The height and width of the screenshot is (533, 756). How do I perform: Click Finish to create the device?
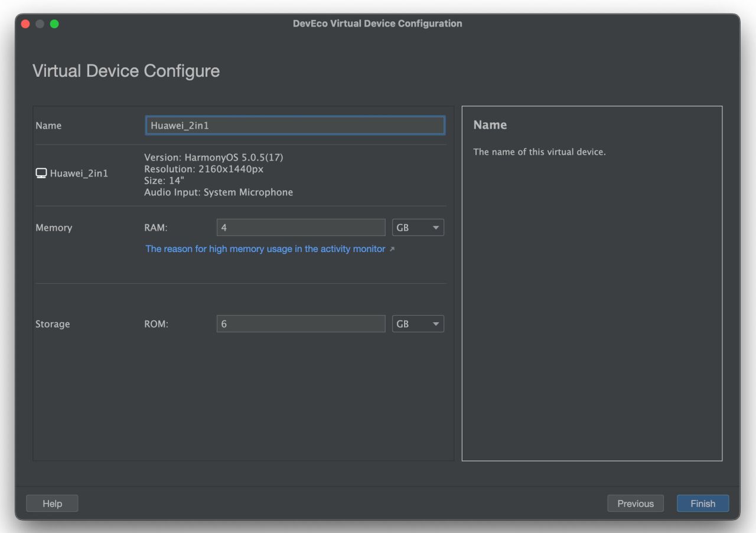pyautogui.click(x=702, y=503)
